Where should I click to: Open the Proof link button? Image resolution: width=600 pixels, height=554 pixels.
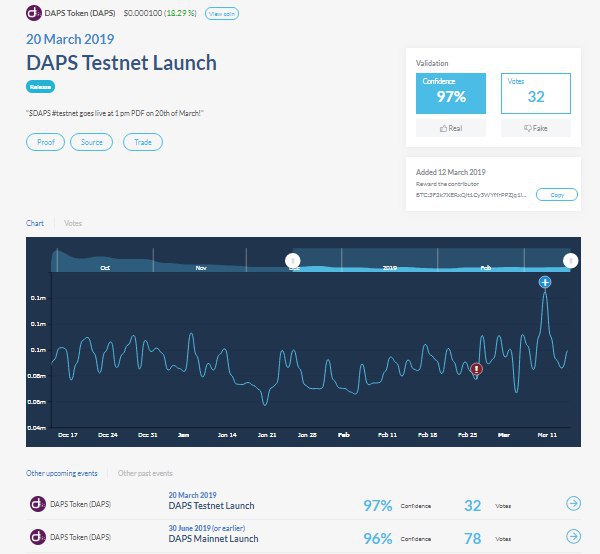click(46, 142)
